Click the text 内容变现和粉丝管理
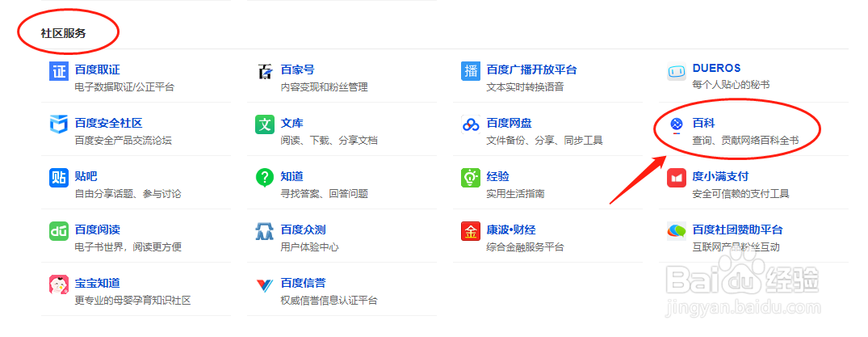This screenshot has height=337, width=868. 324,87
